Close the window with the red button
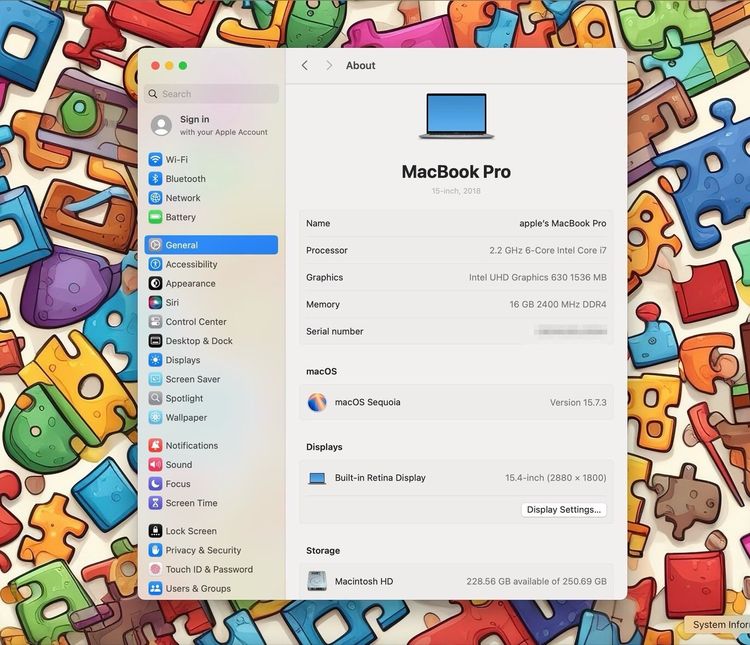 click(155, 66)
